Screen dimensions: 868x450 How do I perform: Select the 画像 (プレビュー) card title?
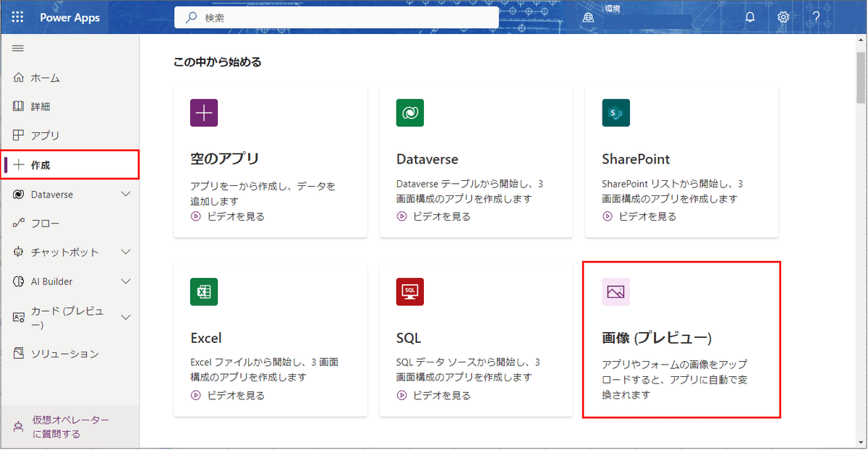click(x=657, y=338)
